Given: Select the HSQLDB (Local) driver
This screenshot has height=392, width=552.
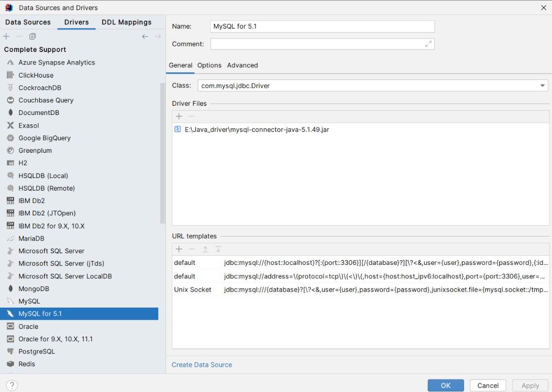Looking at the screenshot, I should pyautogui.click(x=79, y=176).
